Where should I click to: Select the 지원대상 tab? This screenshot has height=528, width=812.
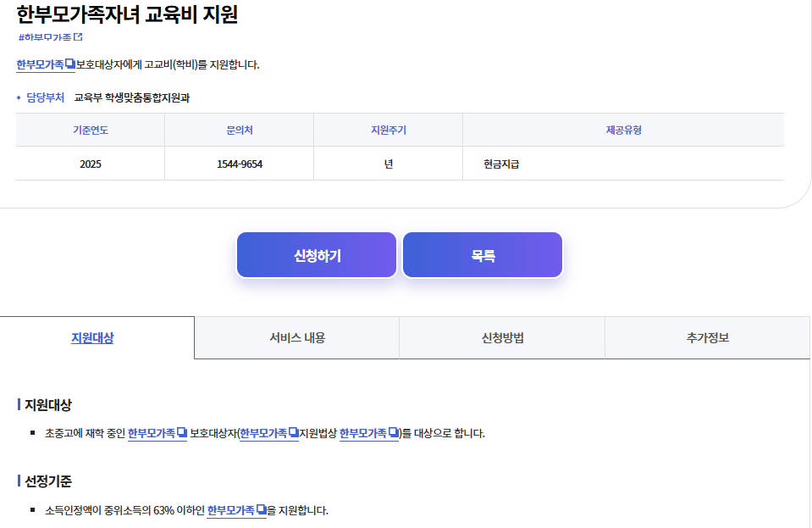coord(92,338)
